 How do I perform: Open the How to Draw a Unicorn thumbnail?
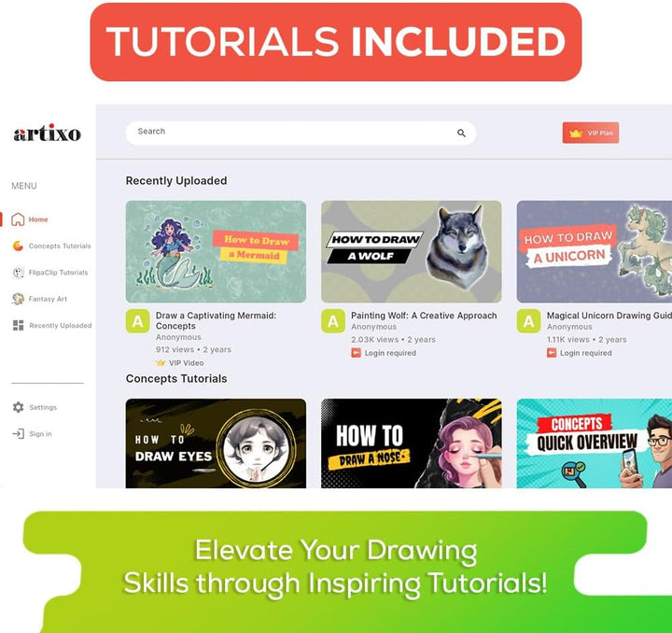(595, 251)
